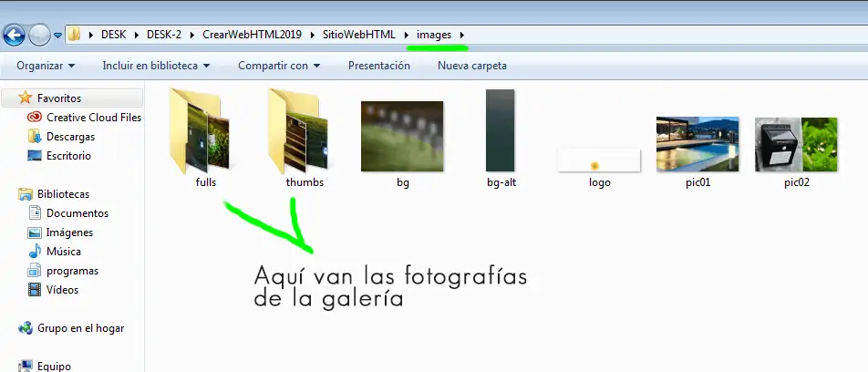Viewport: 868px width, 372px height.
Task: Select Equipo in the navigation pane
Action: (55, 366)
